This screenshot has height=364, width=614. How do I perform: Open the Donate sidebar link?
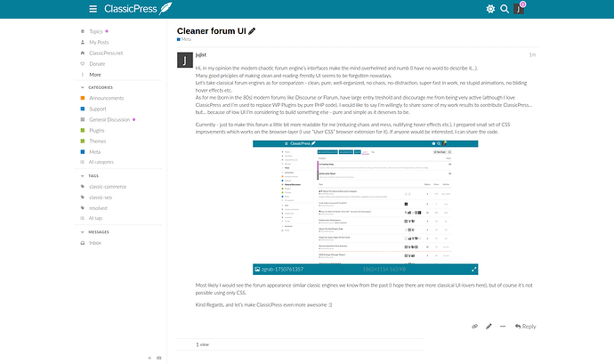coord(97,64)
